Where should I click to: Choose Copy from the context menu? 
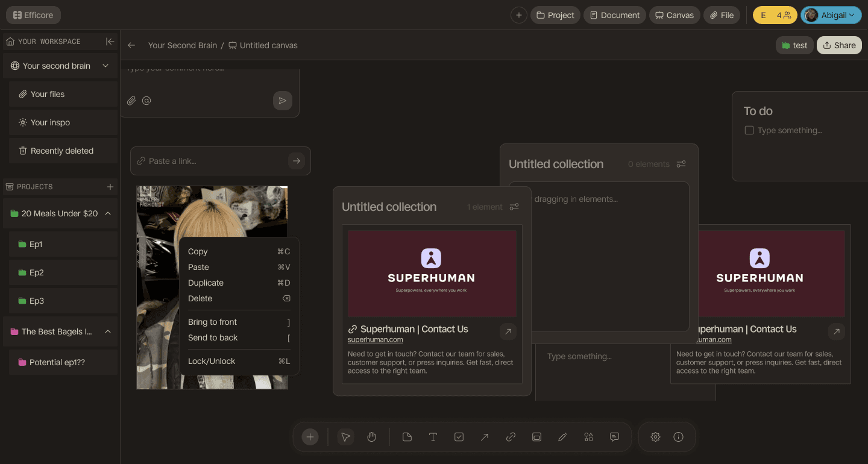point(239,251)
